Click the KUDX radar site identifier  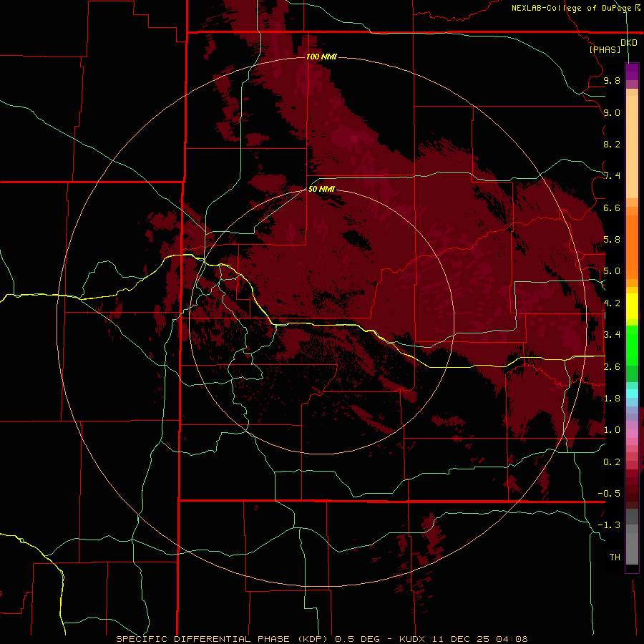coord(412,639)
